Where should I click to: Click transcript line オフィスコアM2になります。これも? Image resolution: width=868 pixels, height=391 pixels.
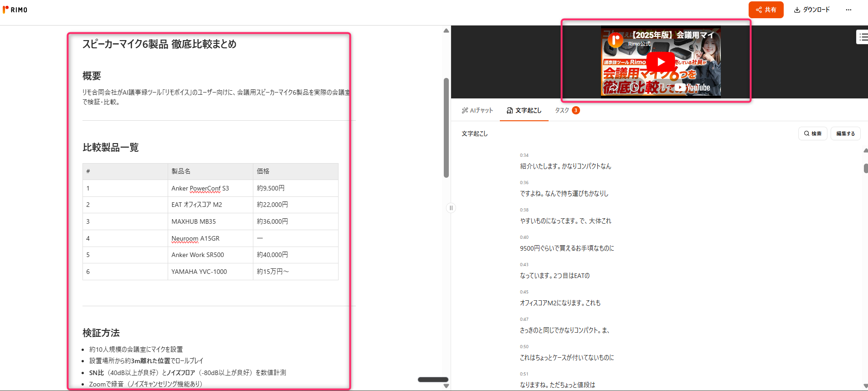(560, 303)
